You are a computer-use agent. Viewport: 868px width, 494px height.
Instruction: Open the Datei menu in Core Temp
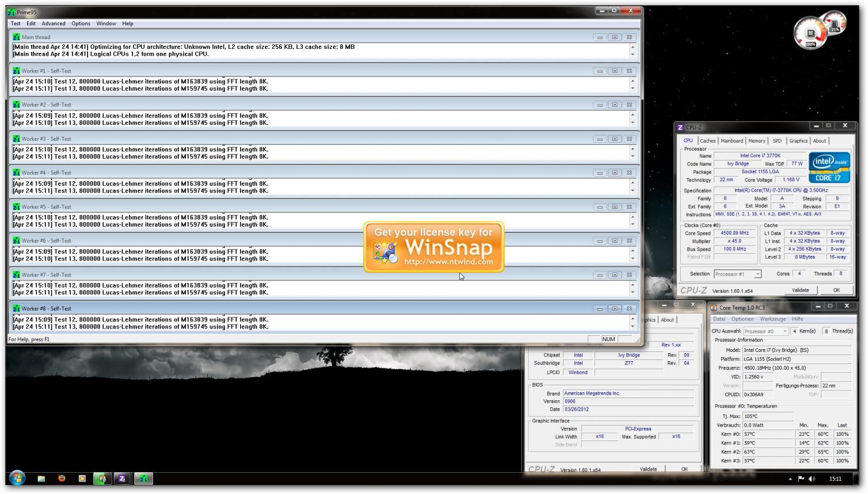(x=719, y=319)
